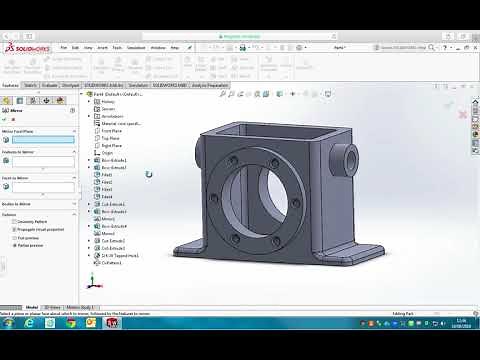Click the Faces to Mirror selection box
This screenshot has height=360, width=480.
pos(43,187)
